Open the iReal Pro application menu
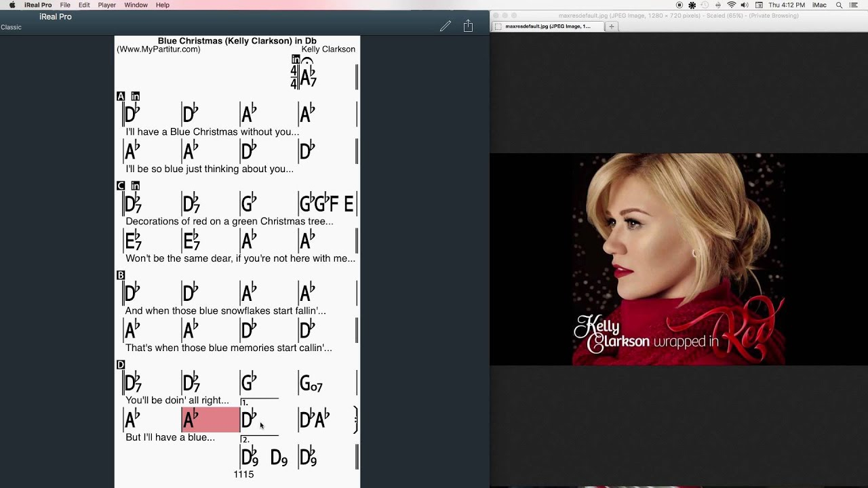This screenshot has width=868, height=488. click(x=38, y=5)
